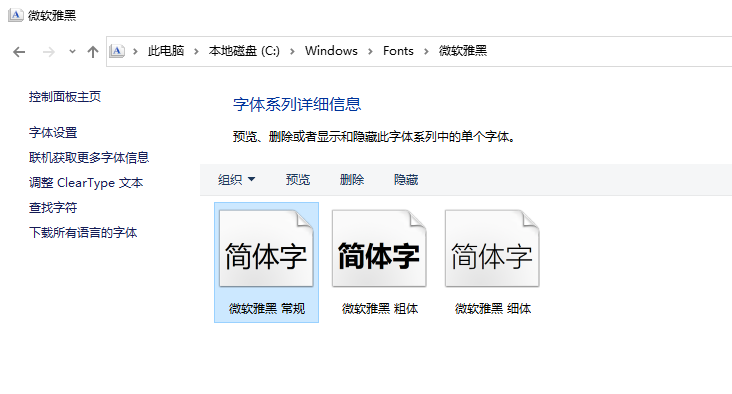
Task: Click 预览 in the toolbar
Action: coord(298,180)
